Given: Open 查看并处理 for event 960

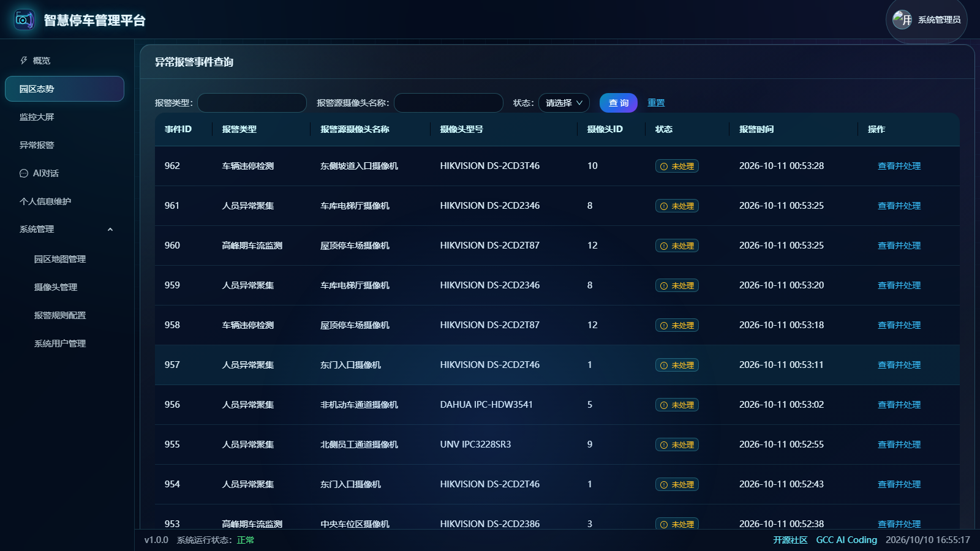Looking at the screenshot, I should pyautogui.click(x=899, y=246).
